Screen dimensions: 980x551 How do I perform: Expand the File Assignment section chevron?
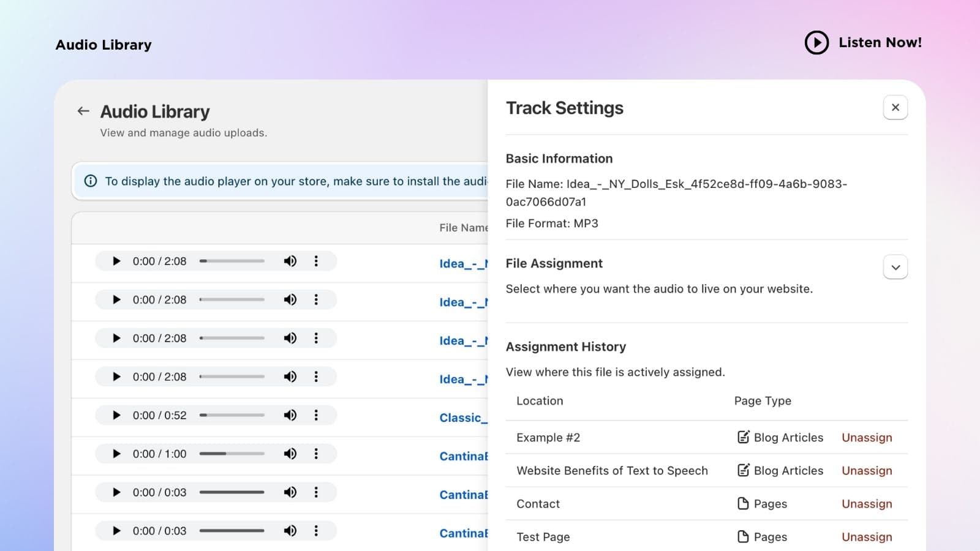(x=895, y=268)
